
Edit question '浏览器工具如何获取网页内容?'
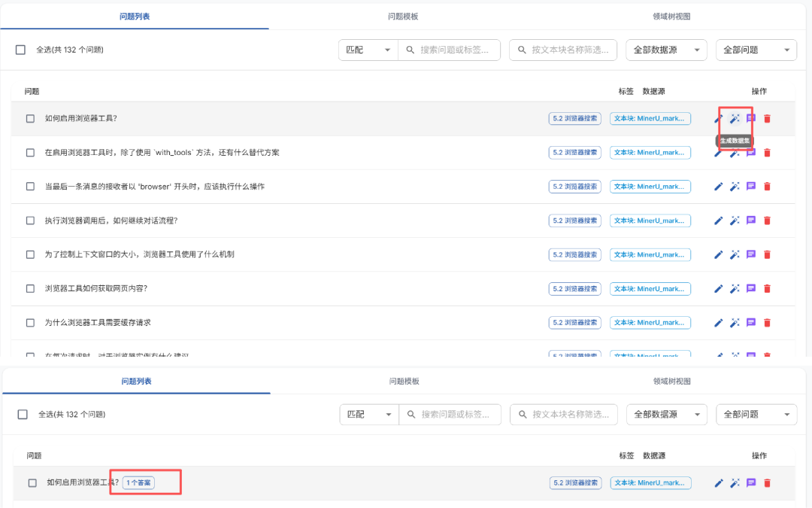point(718,289)
